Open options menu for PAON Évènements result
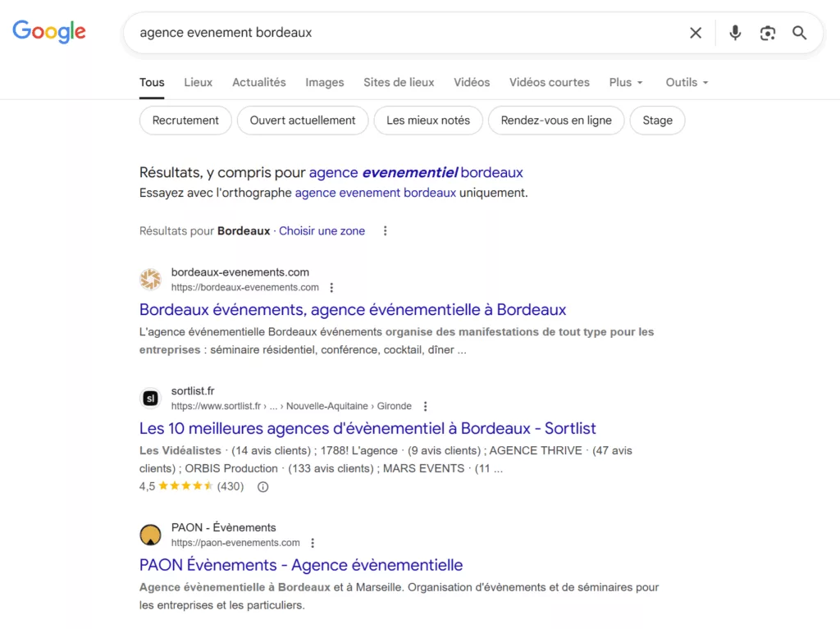 (x=313, y=543)
